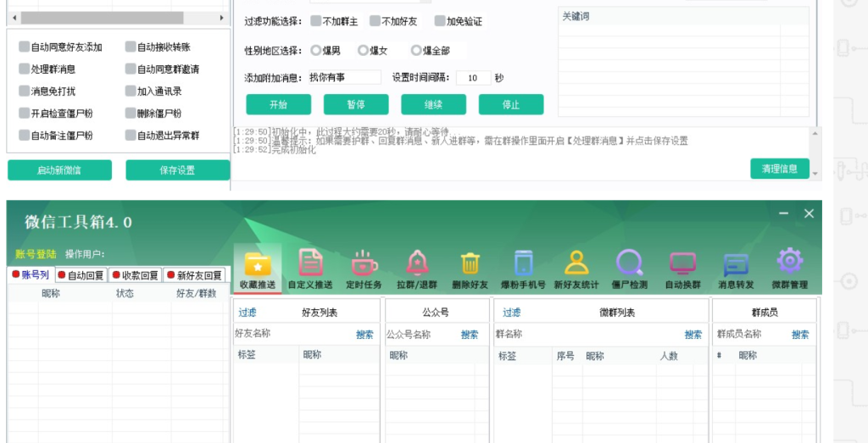The image size is (868, 443).
Task: Click the 添加附加消息 text field
Action: point(344,77)
